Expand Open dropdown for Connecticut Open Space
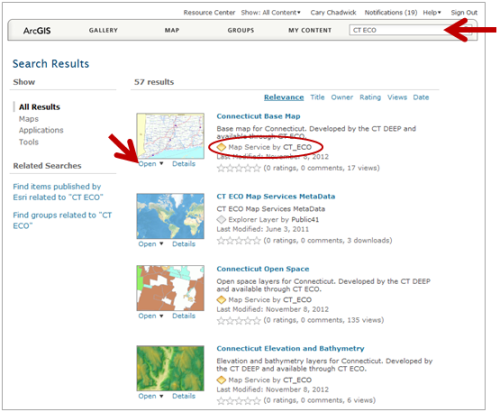Viewport: 500px width, 412px height. point(151,316)
